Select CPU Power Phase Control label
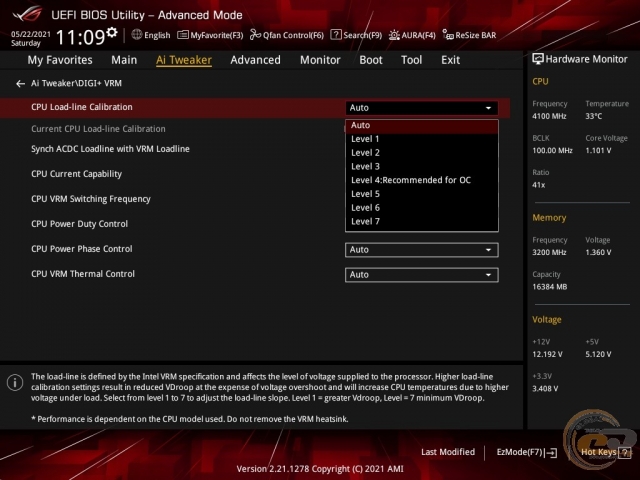 tap(82, 249)
